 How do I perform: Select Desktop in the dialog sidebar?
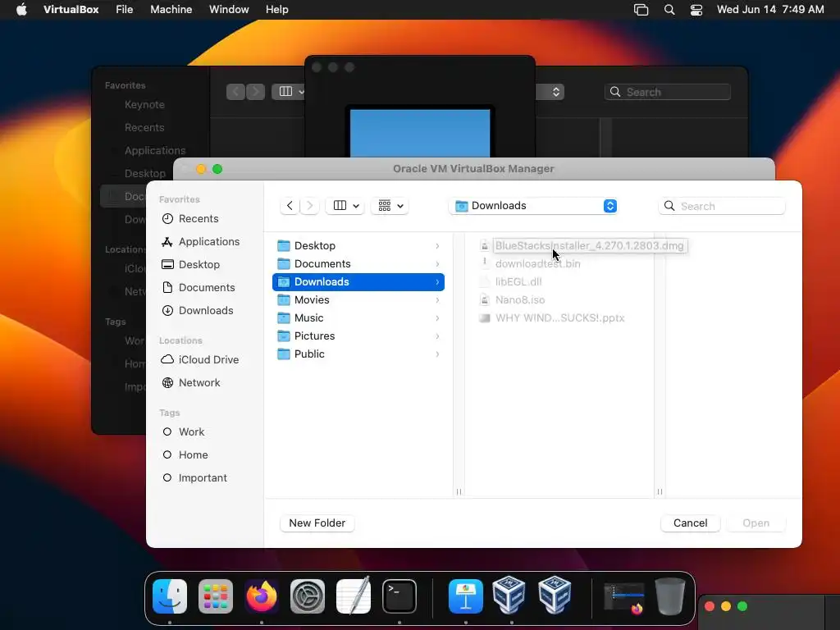coord(199,265)
